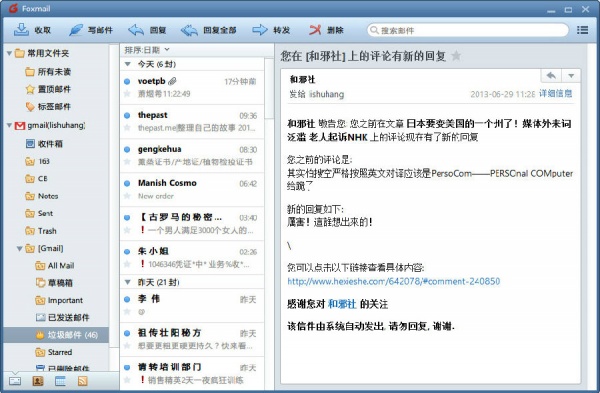Open the 古罗马的秘密 email

click(x=192, y=223)
